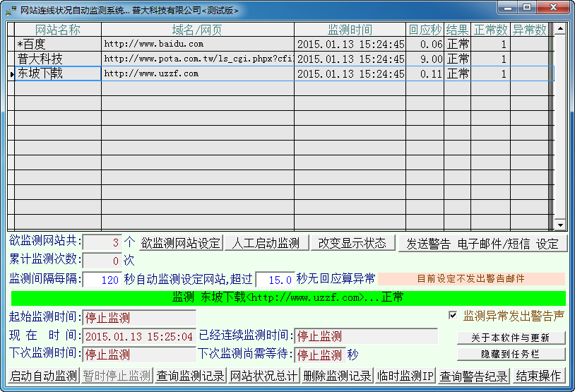Click the 异常数 column header
575x392 pixels.
[529, 30]
